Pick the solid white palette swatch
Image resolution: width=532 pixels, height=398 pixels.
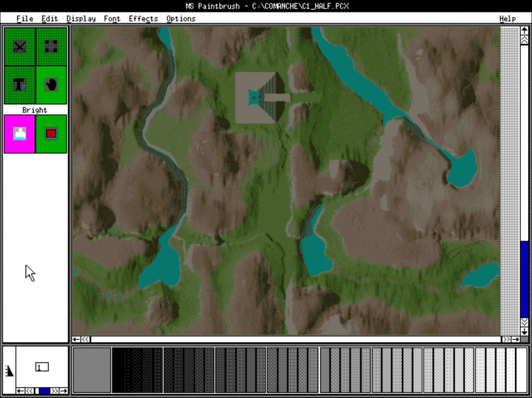pos(521,370)
